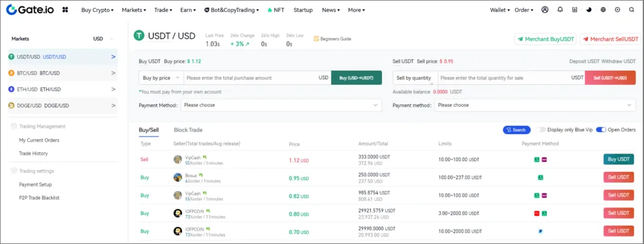644x244 pixels.
Task: Switch to the Block Trade tab
Action: tap(188, 130)
